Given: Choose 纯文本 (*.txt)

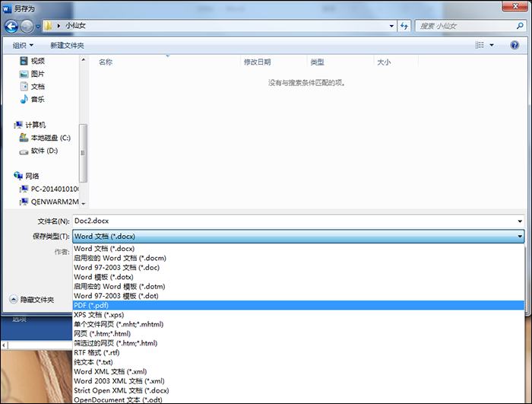Looking at the screenshot, I should click(298, 362).
